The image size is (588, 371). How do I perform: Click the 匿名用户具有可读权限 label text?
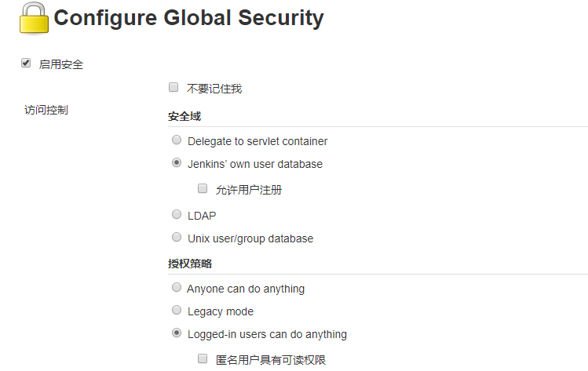click(271, 360)
